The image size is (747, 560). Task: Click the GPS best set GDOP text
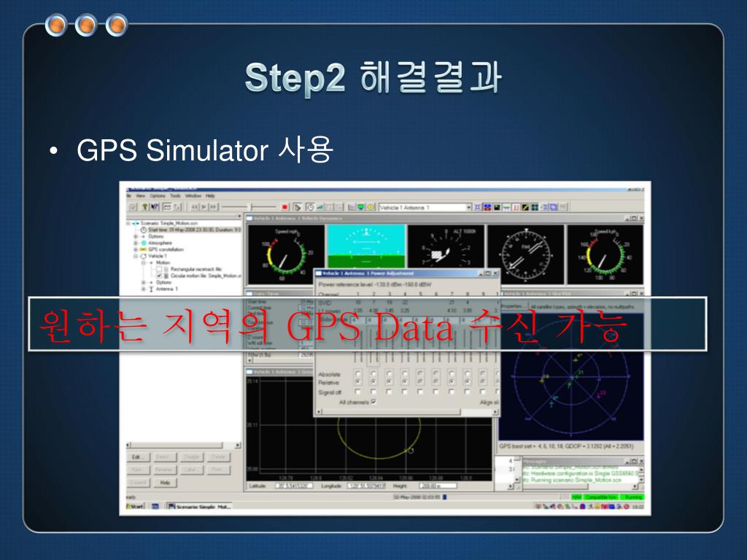566,446
